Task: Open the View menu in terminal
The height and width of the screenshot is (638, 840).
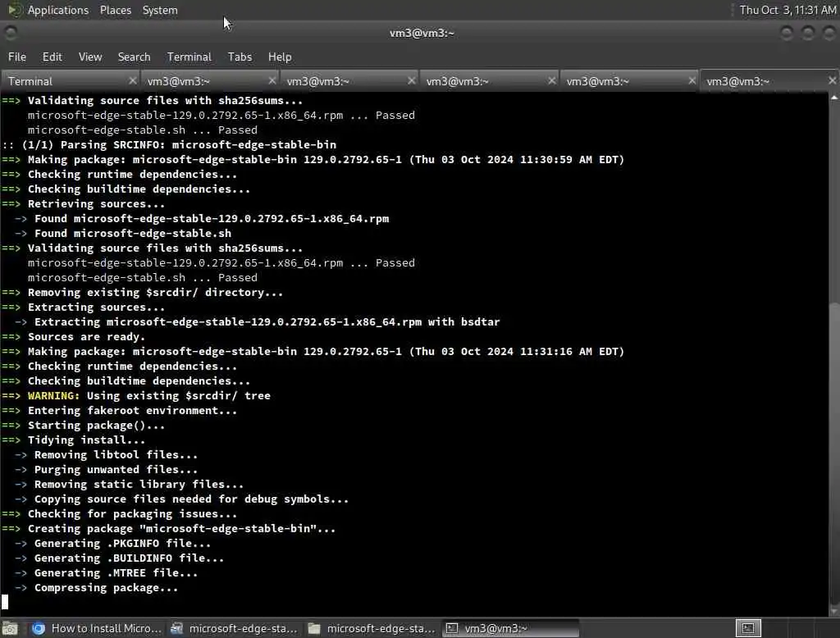Action: (x=90, y=57)
